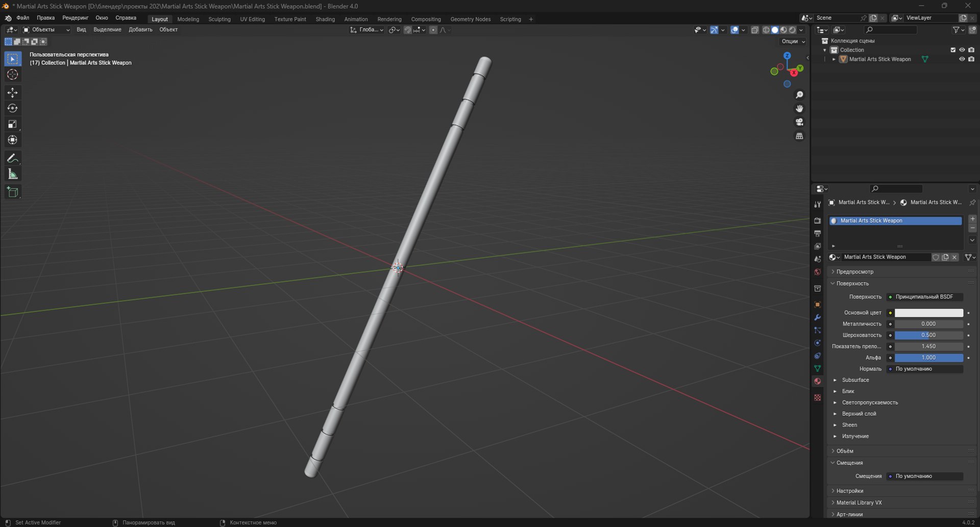Screen dimensions: 980x527
Task: Pin the properties context
Action: [972, 203]
